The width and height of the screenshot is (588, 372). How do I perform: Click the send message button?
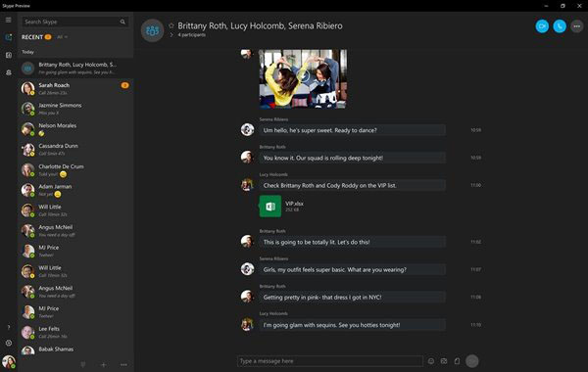pos(472,361)
